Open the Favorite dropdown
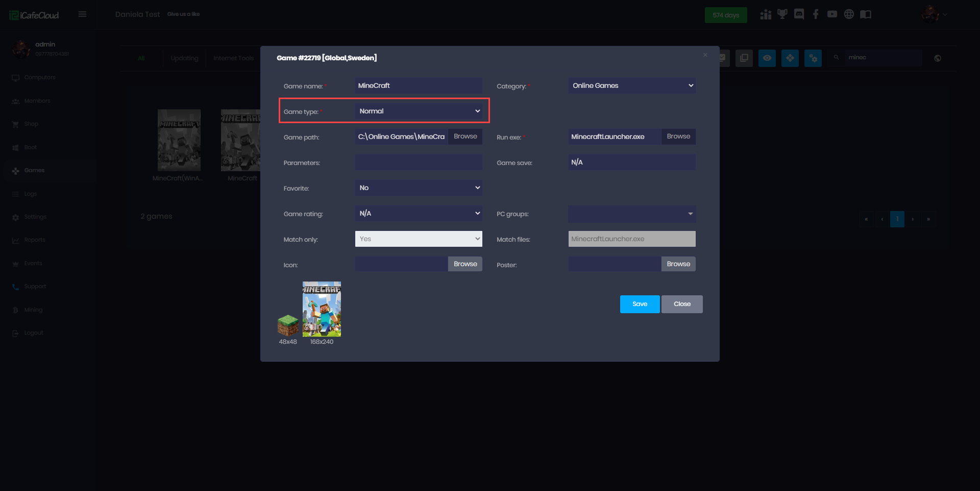 coord(419,188)
